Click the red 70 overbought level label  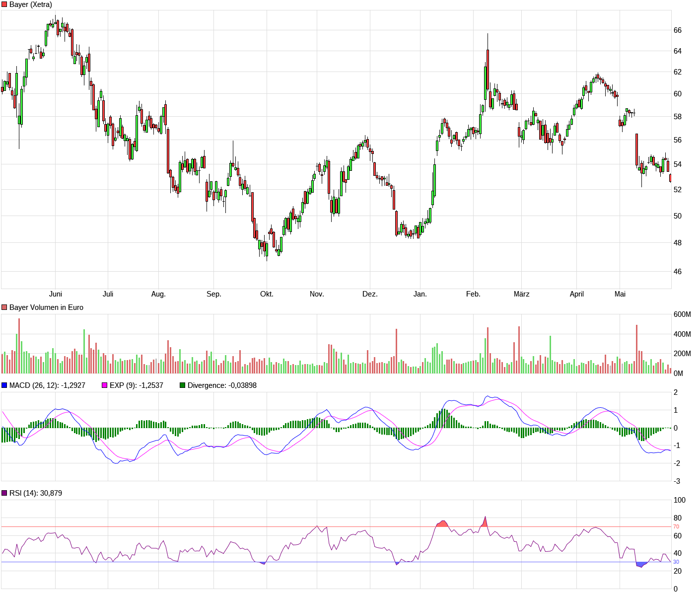676,526
